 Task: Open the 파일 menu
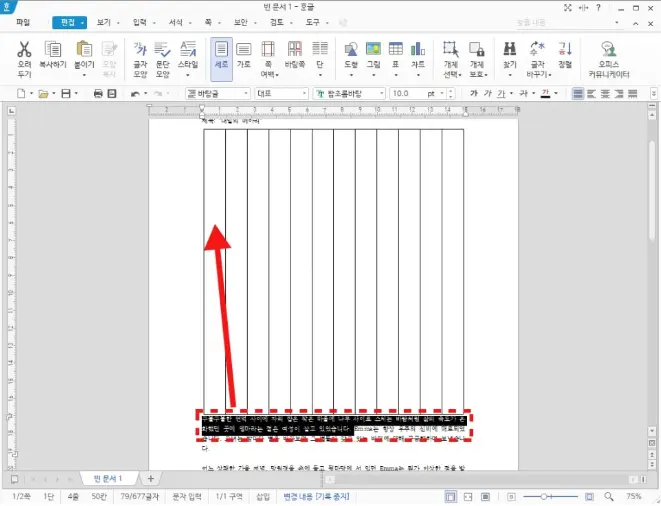23,21
